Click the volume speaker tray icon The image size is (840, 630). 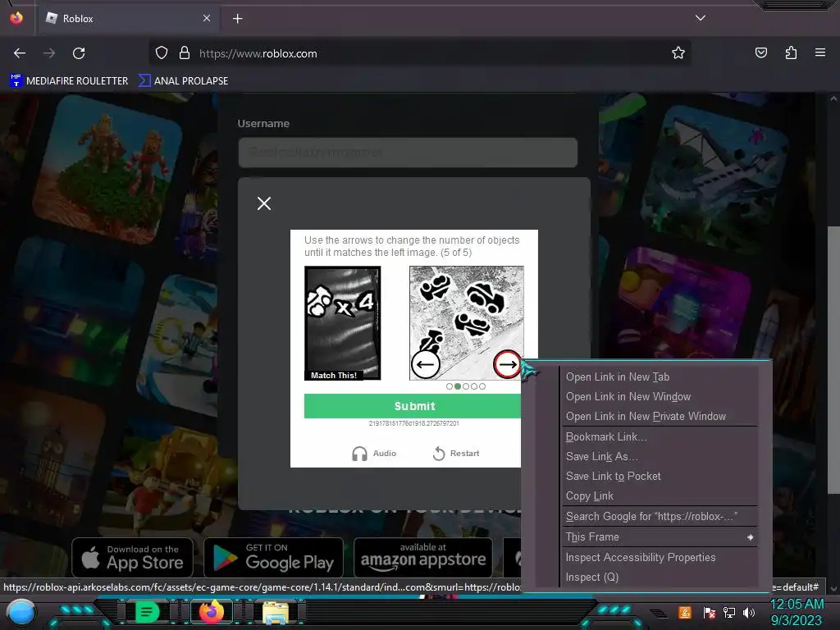pyautogui.click(x=749, y=612)
